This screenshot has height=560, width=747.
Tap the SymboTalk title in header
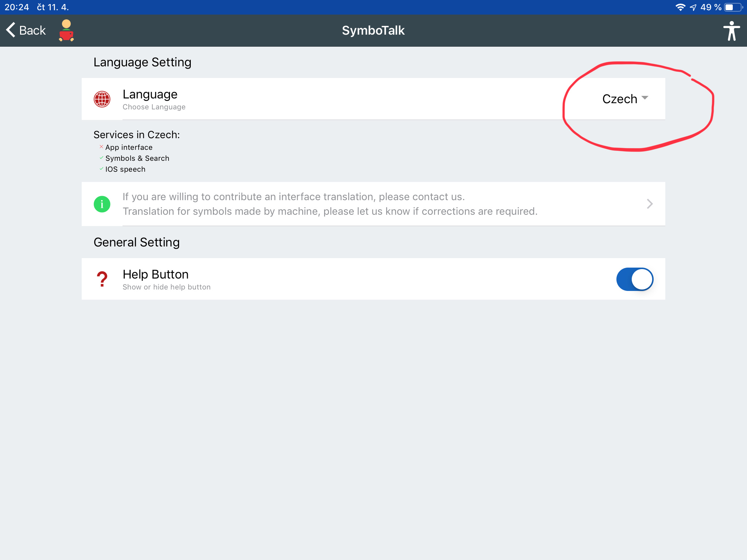[x=373, y=30]
